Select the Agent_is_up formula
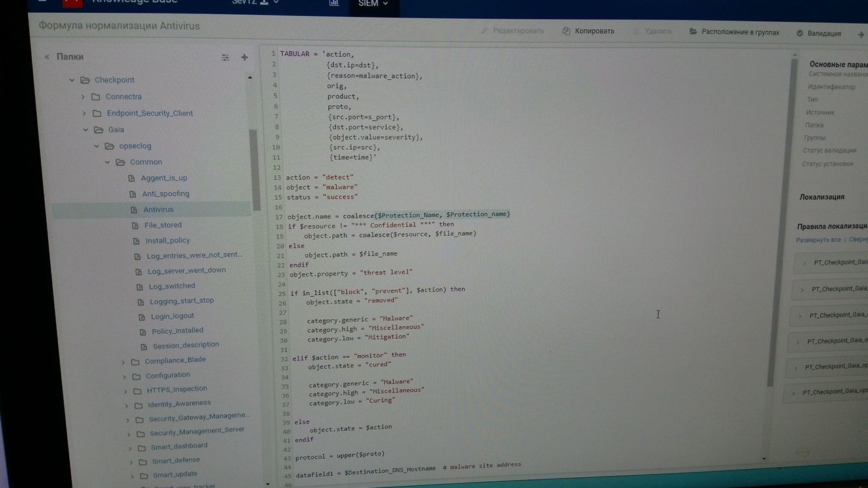Screen dimensions: 868x488 tap(164, 178)
